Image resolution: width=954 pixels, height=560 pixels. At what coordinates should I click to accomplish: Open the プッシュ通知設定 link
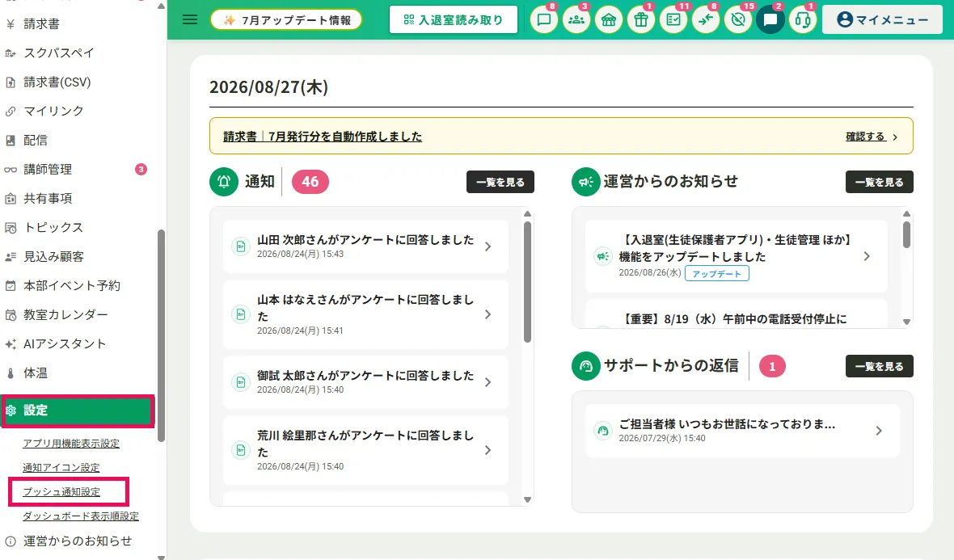click(x=61, y=492)
